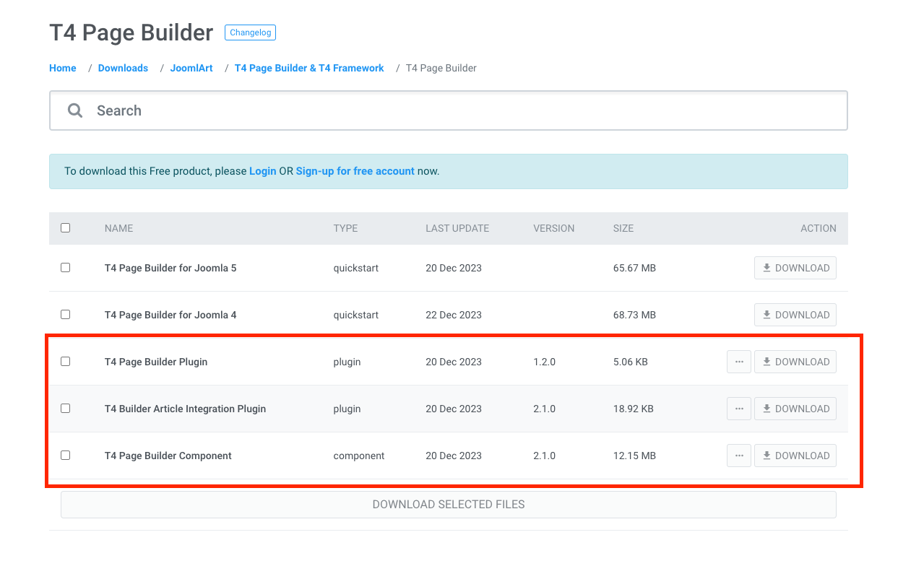Select 'T4 Page Builder for Joomla 4' name

(170, 315)
